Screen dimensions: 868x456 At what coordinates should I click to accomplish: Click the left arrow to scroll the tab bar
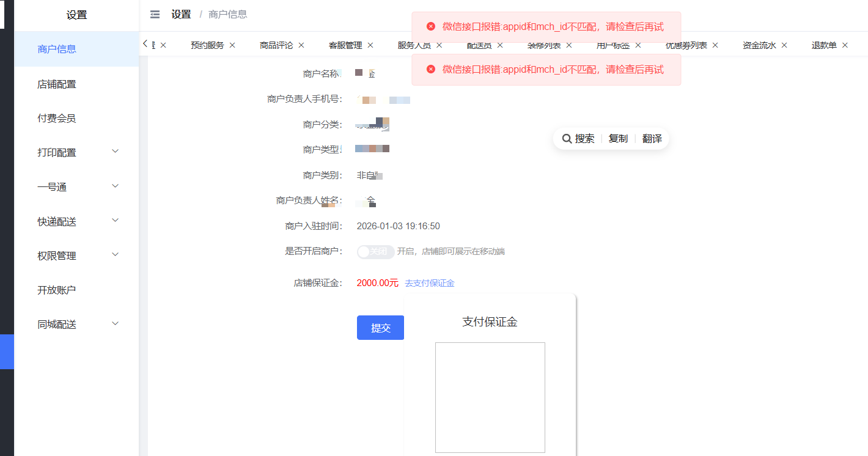point(145,45)
